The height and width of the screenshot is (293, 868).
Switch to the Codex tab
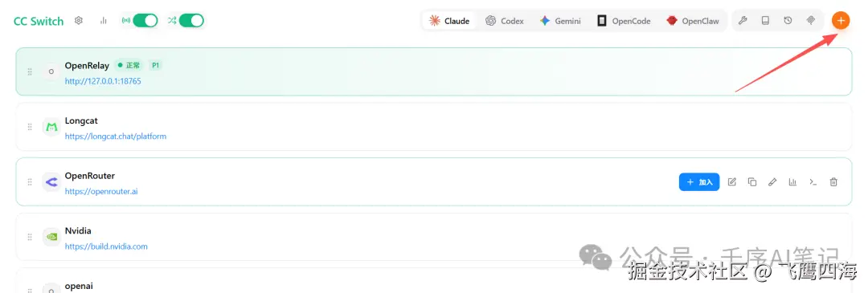click(504, 21)
